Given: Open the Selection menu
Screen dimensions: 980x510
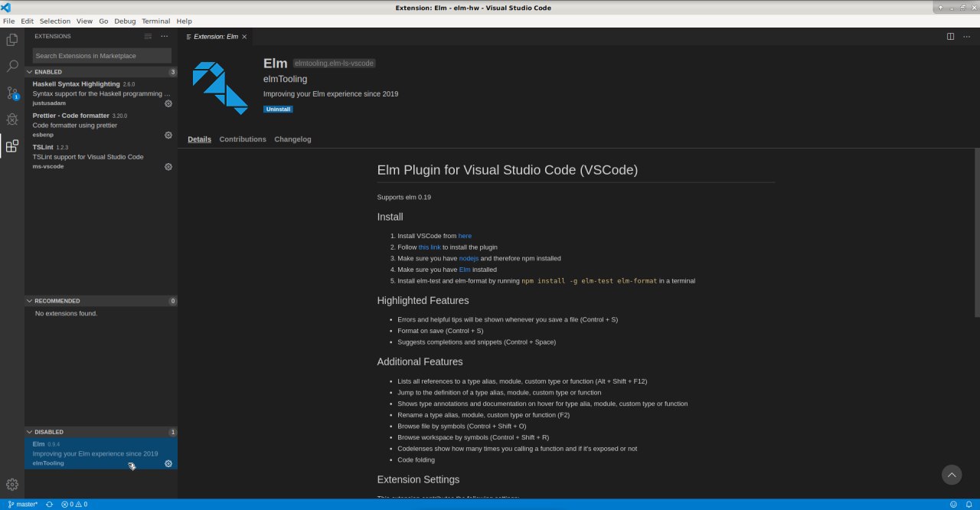Looking at the screenshot, I should 54,21.
